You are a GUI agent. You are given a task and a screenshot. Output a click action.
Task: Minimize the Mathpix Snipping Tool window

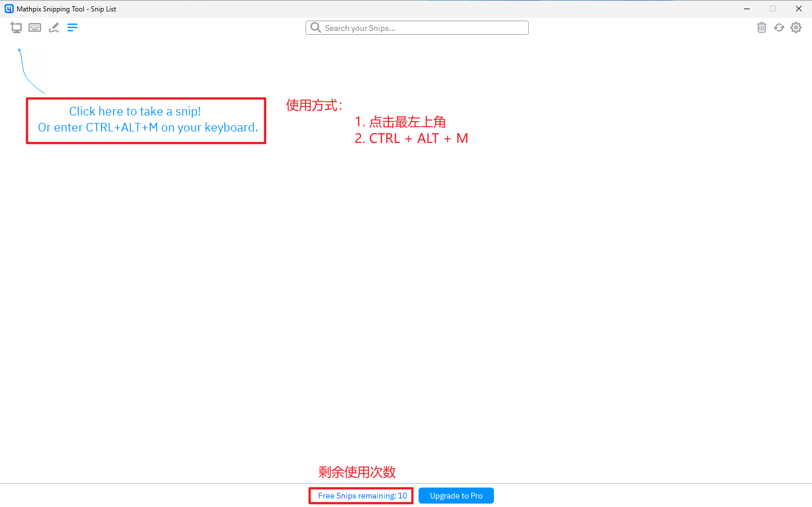[747, 9]
